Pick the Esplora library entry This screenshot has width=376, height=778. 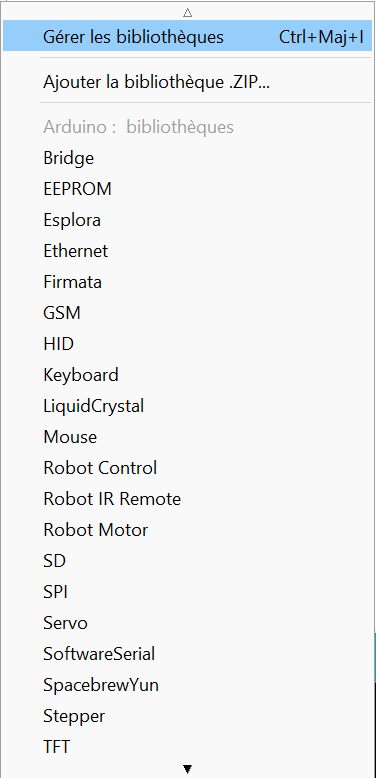pyautogui.click(x=188, y=220)
